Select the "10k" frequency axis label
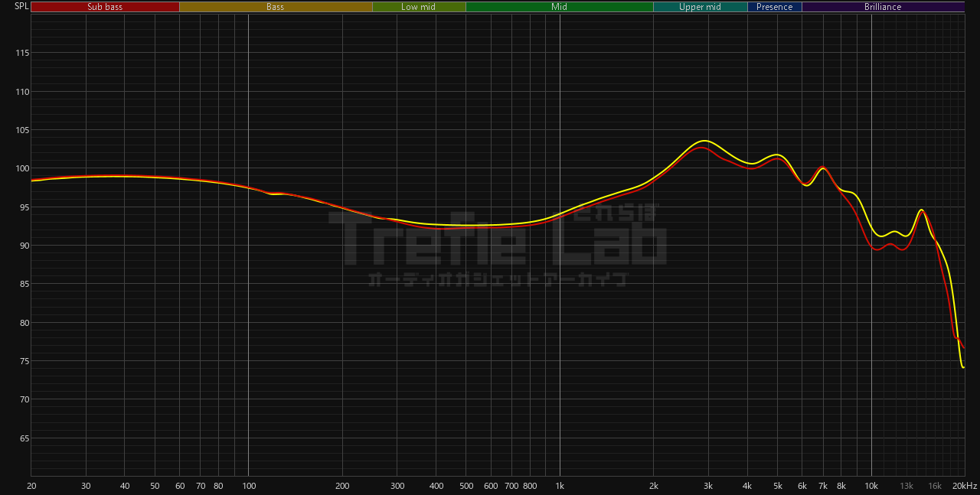Image resolution: width=980 pixels, height=495 pixels. tap(871, 486)
